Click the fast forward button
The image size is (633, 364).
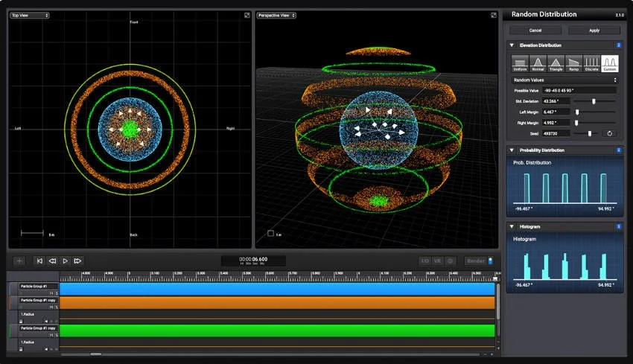(x=77, y=261)
